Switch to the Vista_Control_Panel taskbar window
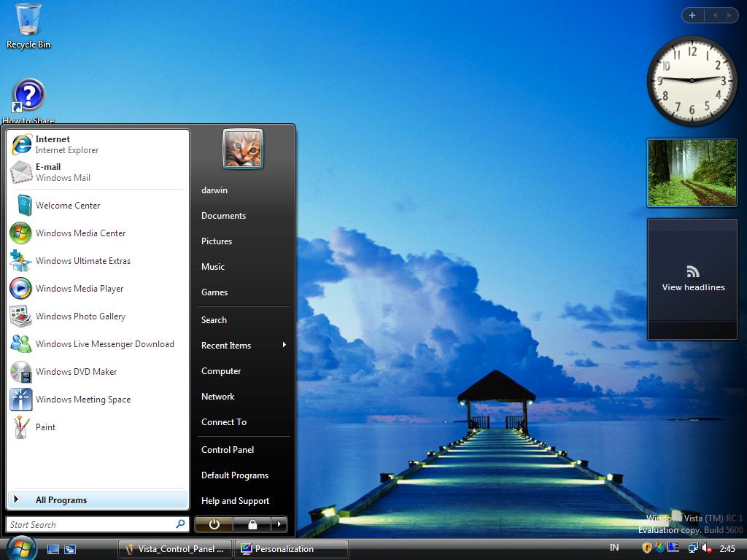Screen dimensions: 747x560 tap(175, 549)
